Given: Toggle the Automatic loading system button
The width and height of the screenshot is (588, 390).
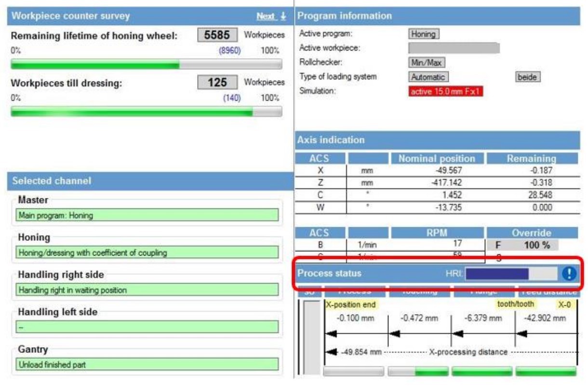Looking at the screenshot, I should 428,77.
